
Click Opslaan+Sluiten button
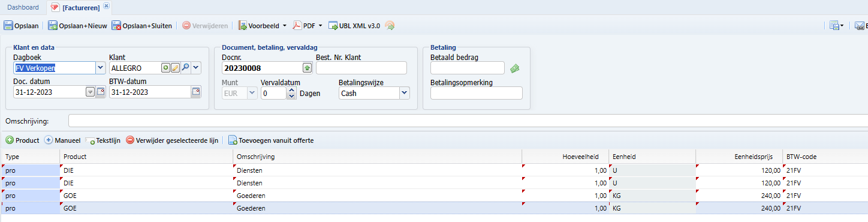click(x=141, y=26)
